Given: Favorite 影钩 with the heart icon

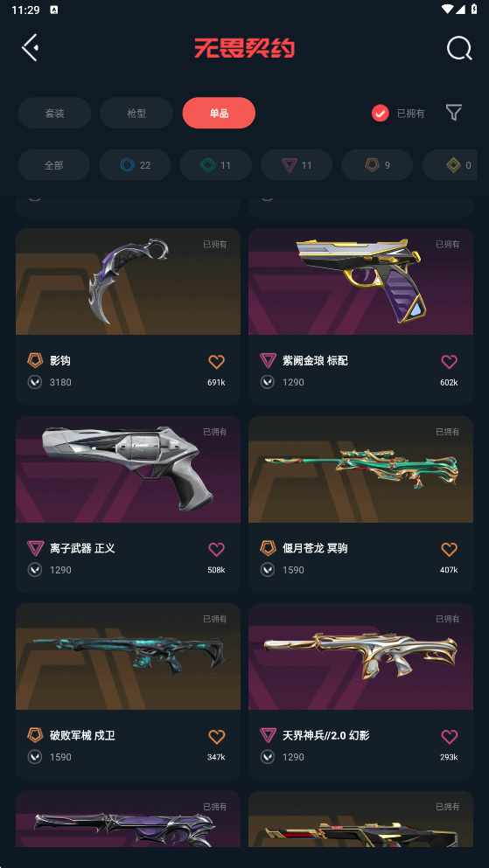Looking at the screenshot, I should coord(217,362).
